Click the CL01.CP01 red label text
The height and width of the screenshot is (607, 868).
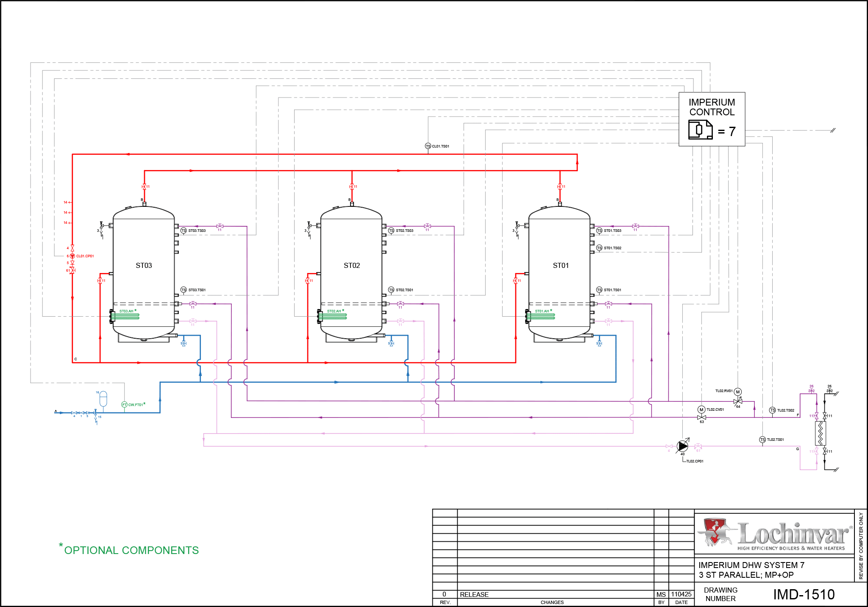[85, 256]
